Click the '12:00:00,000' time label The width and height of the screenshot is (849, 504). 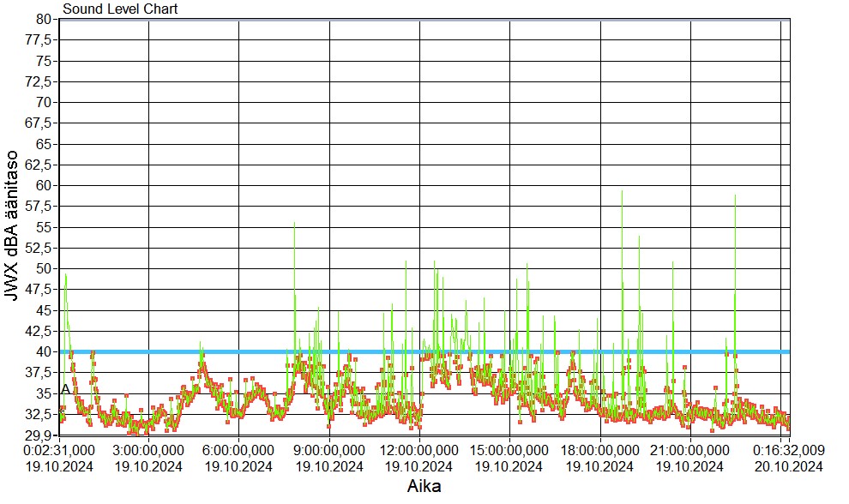coord(419,450)
